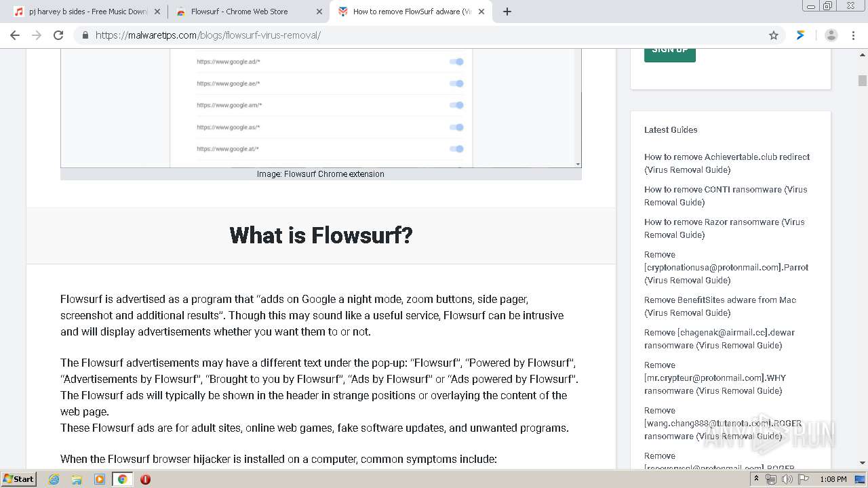Select the How to remove FlowSurf adware tab

tap(410, 12)
